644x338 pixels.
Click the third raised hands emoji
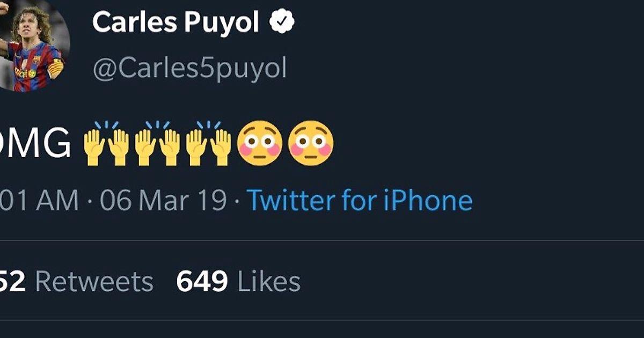pos(209,143)
